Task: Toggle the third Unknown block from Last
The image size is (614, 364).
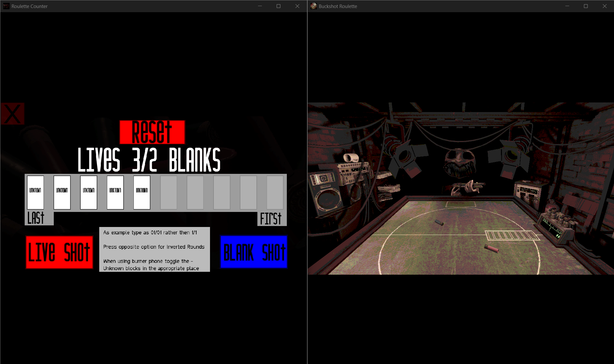Action: pos(89,192)
